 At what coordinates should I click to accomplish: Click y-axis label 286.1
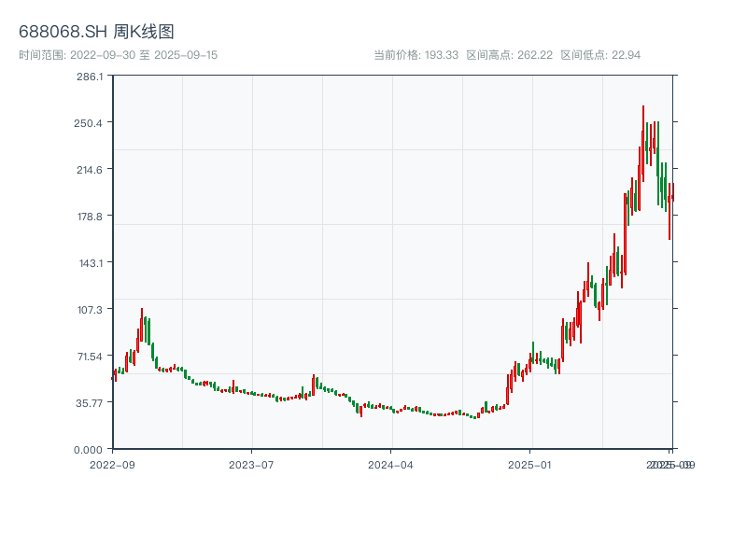click(x=90, y=77)
